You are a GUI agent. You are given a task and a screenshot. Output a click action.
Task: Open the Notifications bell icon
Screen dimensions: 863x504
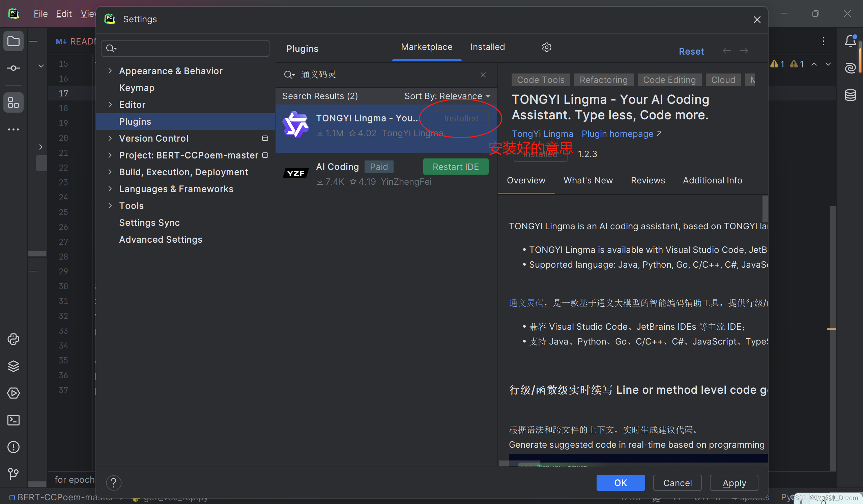point(850,41)
